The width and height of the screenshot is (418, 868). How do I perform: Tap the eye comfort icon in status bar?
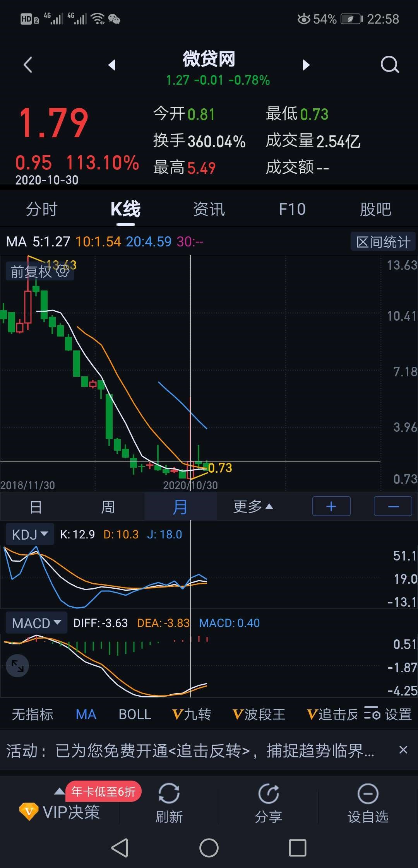[x=304, y=19]
